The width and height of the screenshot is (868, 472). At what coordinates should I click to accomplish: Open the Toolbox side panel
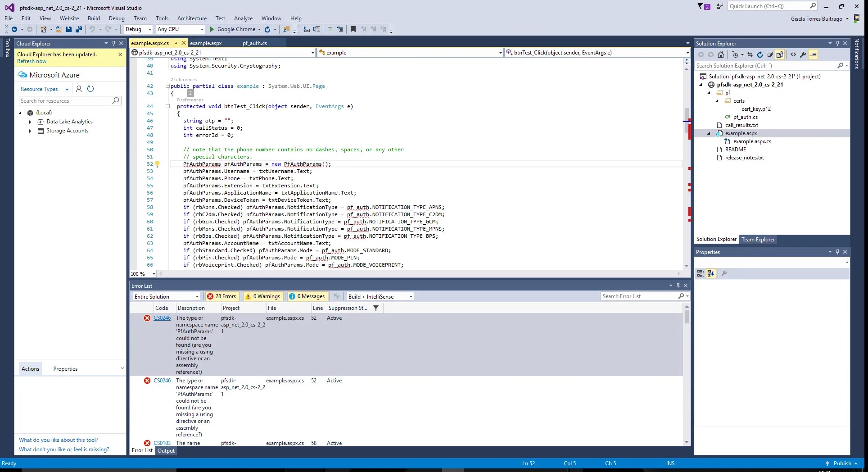pyautogui.click(x=7, y=48)
